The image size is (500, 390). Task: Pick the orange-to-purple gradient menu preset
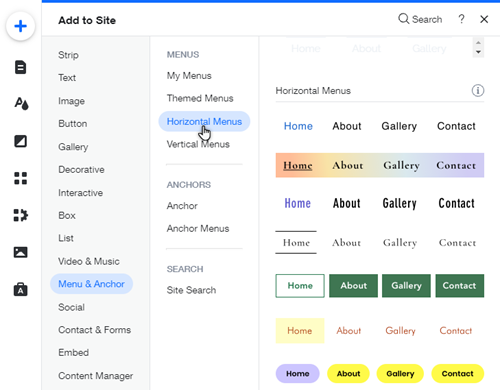coord(380,165)
